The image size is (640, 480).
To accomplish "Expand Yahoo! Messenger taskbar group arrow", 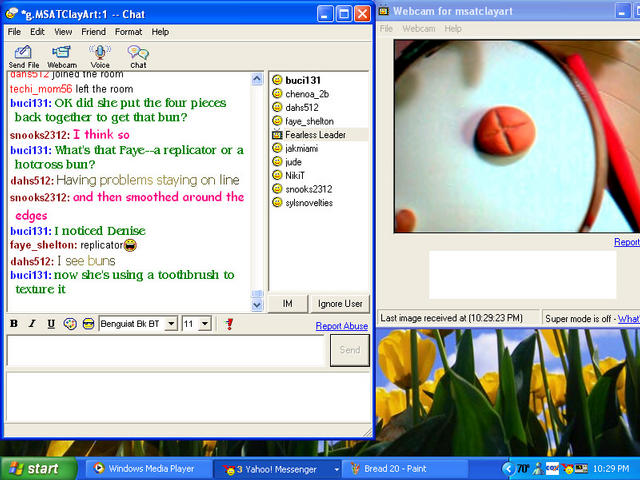I will point(336,469).
